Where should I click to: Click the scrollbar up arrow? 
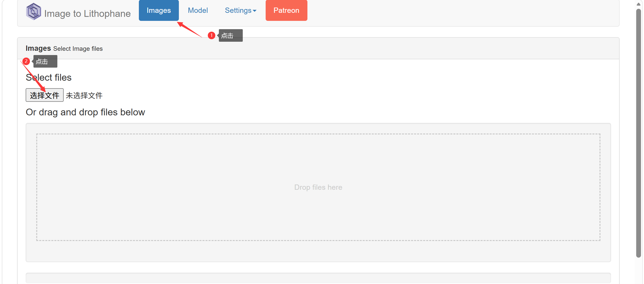pos(638,4)
